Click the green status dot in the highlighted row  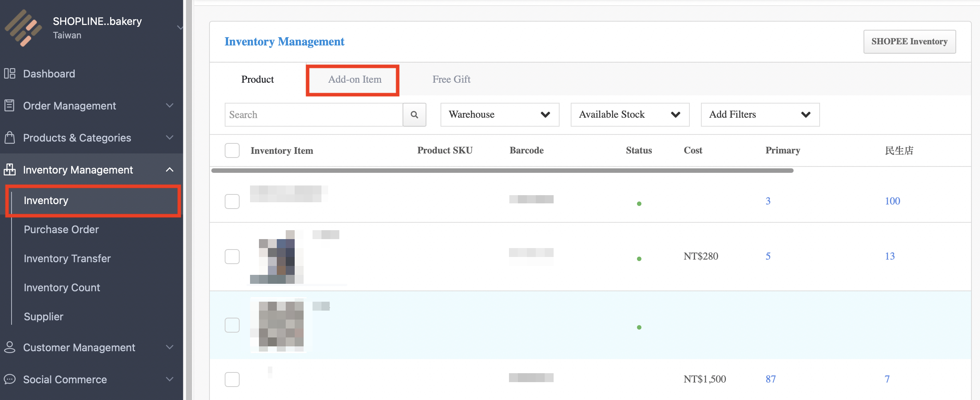[639, 327]
